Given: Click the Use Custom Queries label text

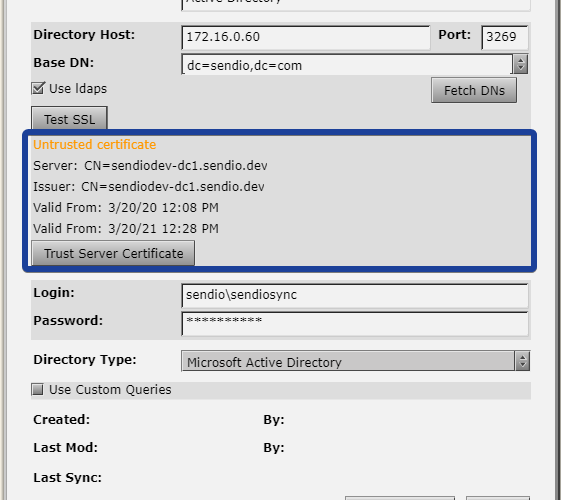Looking at the screenshot, I should point(110,390).
